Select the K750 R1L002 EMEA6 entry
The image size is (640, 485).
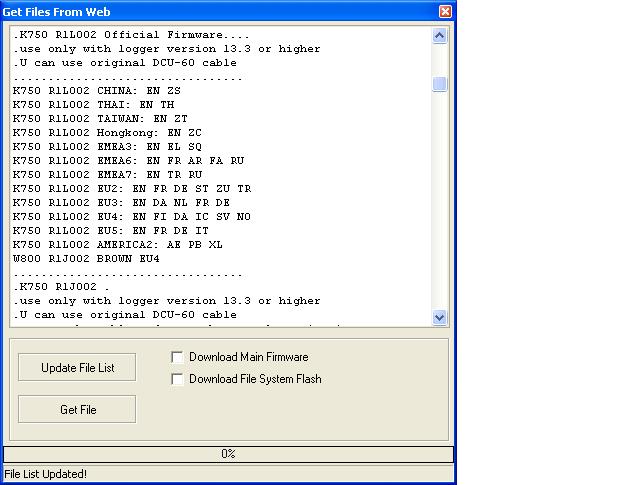[x=128, y=160]
